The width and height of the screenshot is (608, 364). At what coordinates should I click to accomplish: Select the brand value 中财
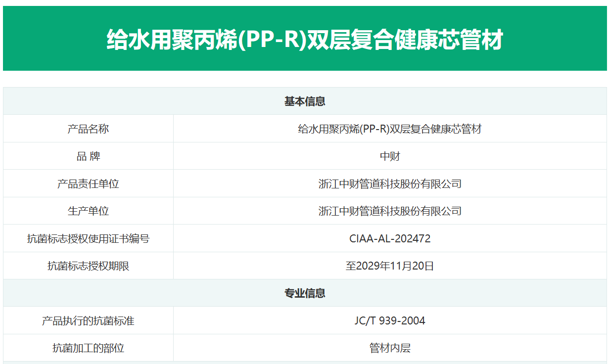point(390,157)
